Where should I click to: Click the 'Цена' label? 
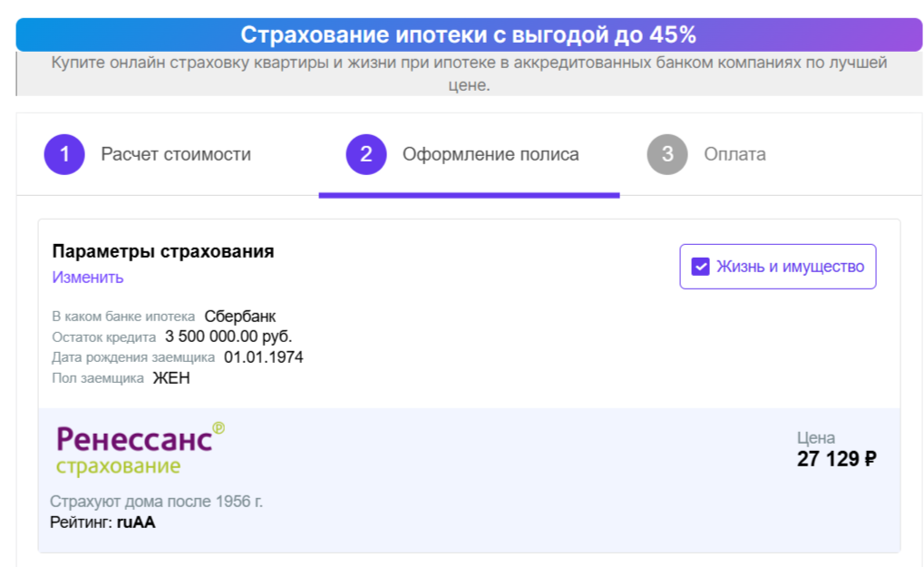pyautogui.click(x=815, y=438)
